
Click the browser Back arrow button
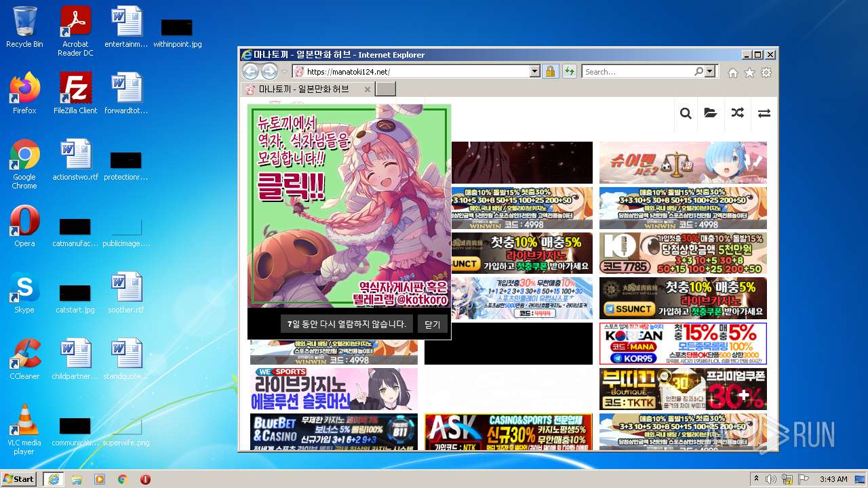250,71
